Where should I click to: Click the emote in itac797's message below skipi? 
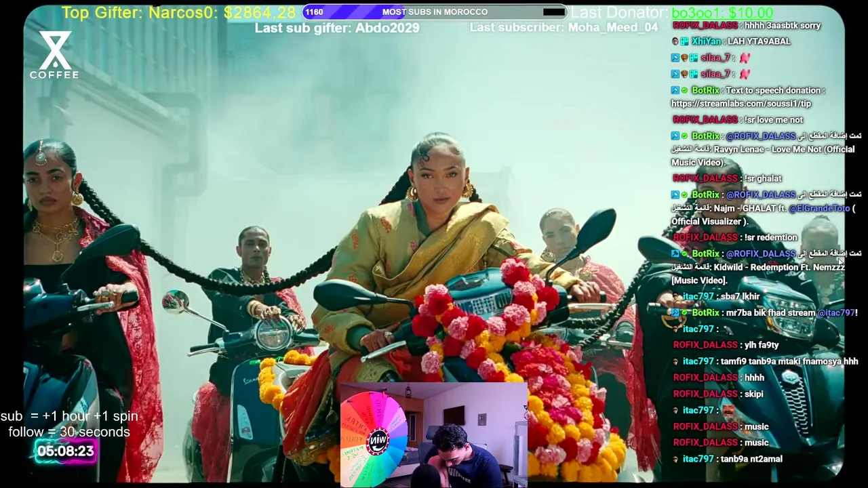(728, 410)
